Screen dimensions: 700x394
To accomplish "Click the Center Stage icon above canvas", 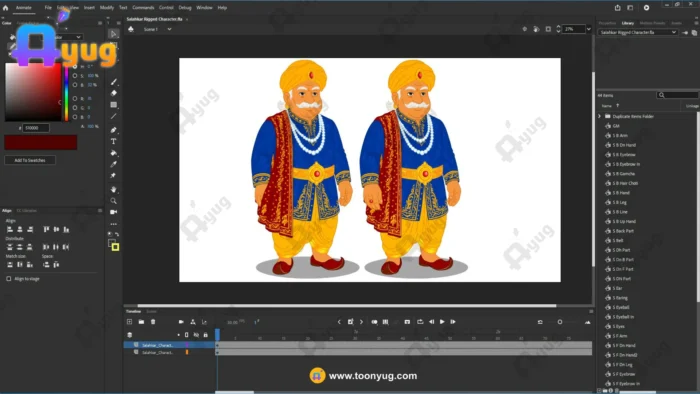I will tap(525, 29).
